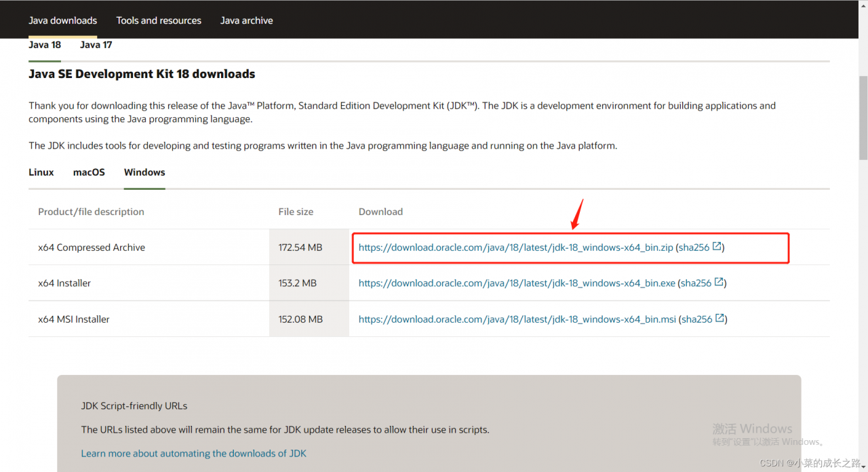Show Linux downloads tab
868x472 pixels.
(41, 172)
